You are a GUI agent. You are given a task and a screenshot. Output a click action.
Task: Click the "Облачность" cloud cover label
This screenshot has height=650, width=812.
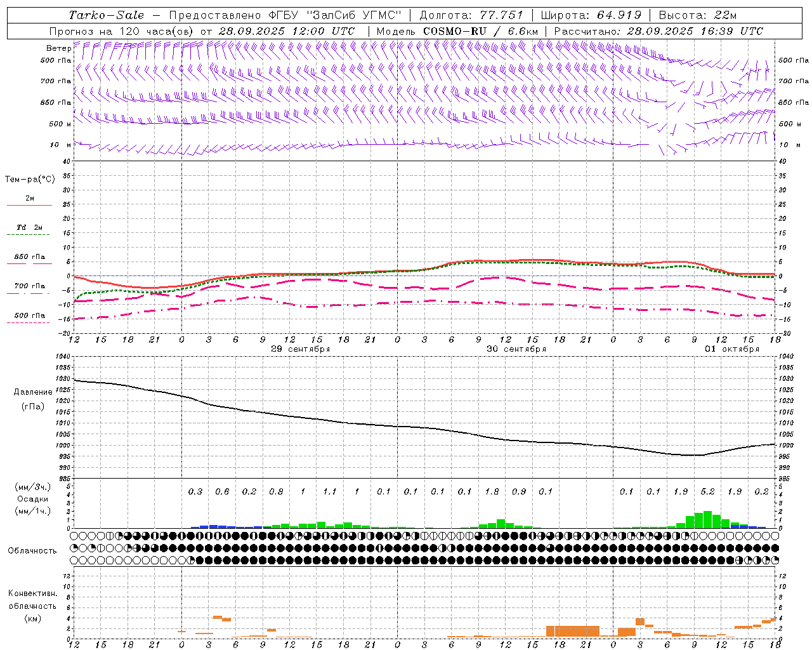(x=32, y=551)
